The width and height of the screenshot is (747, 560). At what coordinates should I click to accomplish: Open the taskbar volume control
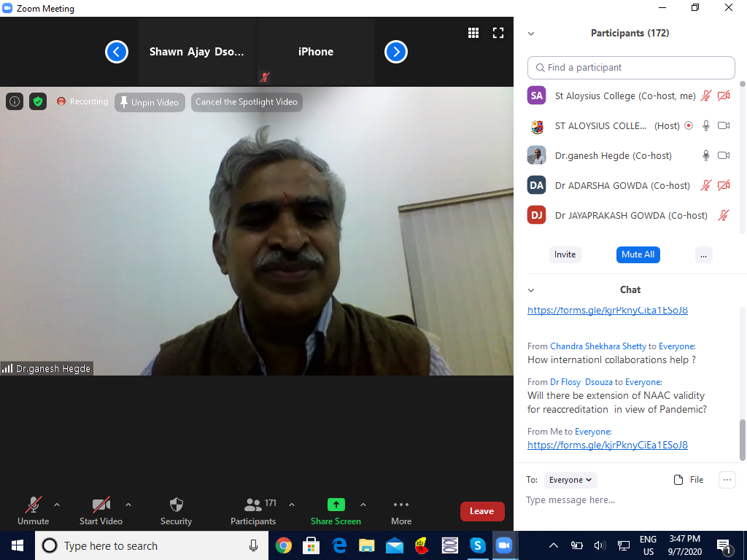600,545
